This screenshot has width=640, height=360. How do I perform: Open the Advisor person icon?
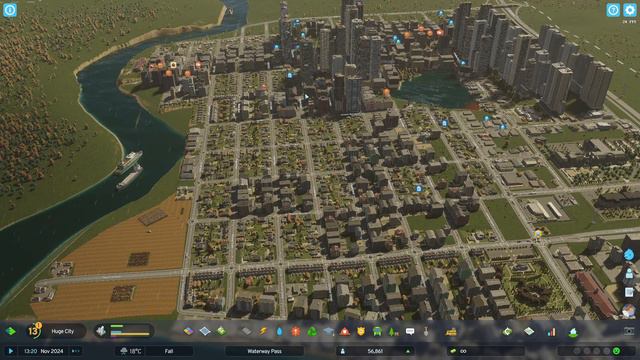[629, 273]
